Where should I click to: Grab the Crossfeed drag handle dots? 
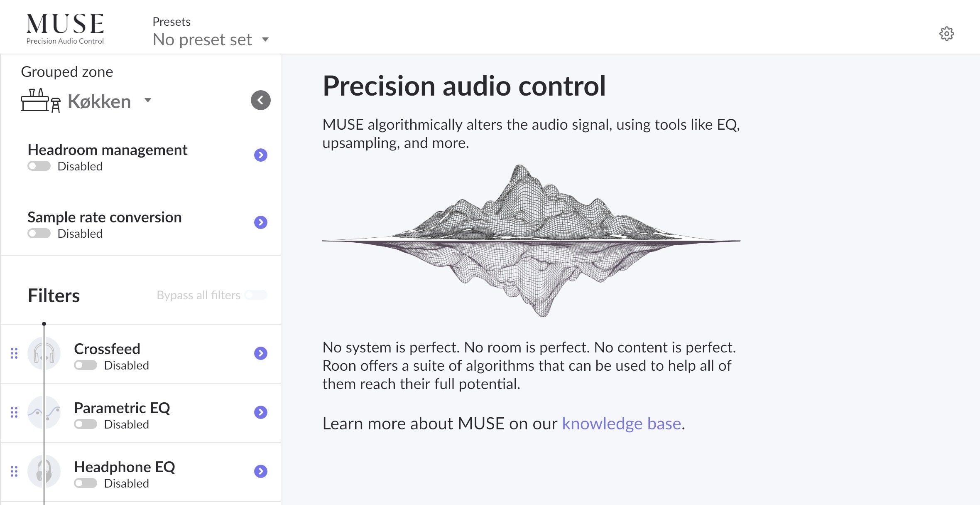pos(14,353)
